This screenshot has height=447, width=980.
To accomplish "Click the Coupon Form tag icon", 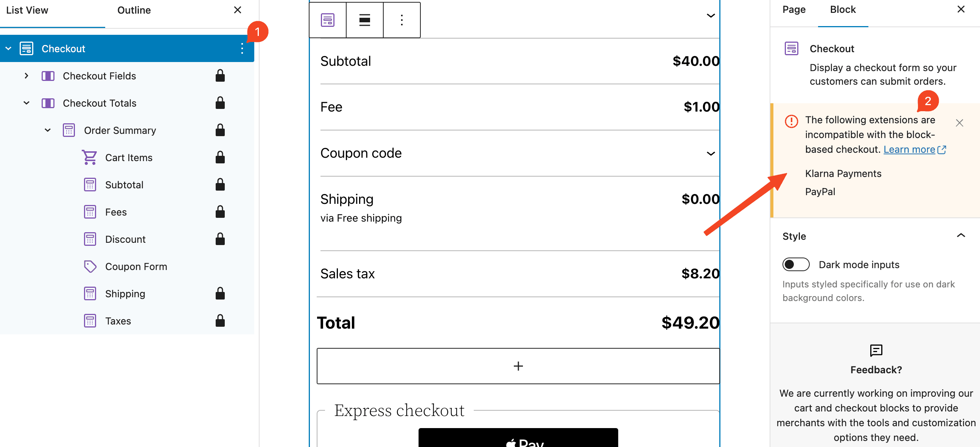I will tap(90, 266).
